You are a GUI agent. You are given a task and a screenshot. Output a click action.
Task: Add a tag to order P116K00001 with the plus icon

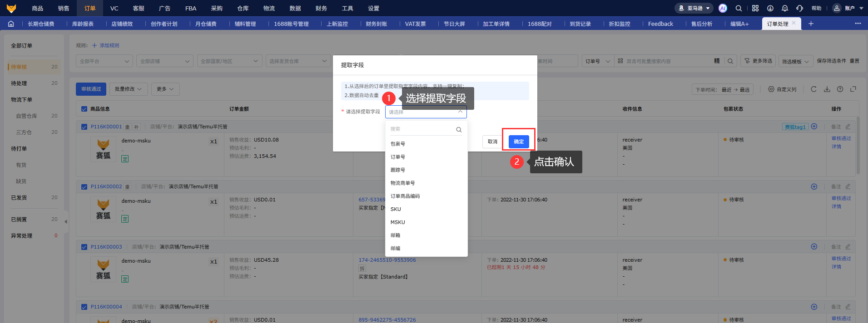[x=814, y=127]
